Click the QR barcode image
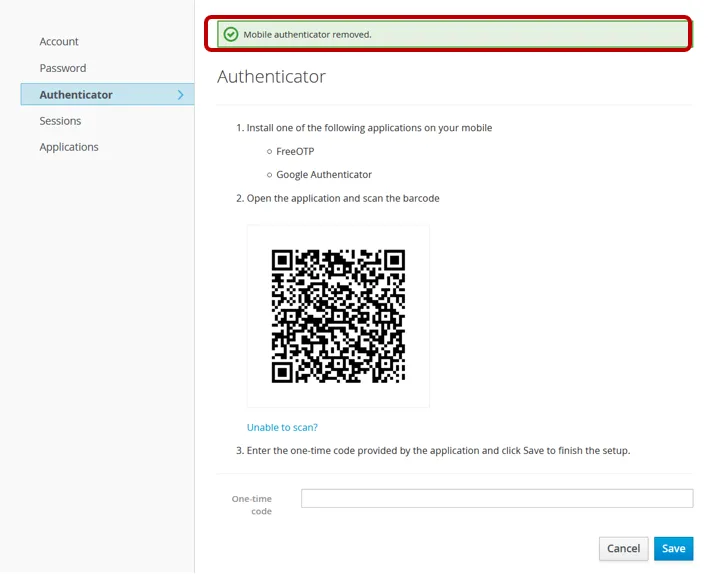713x574 pixels. pos(338,316)
